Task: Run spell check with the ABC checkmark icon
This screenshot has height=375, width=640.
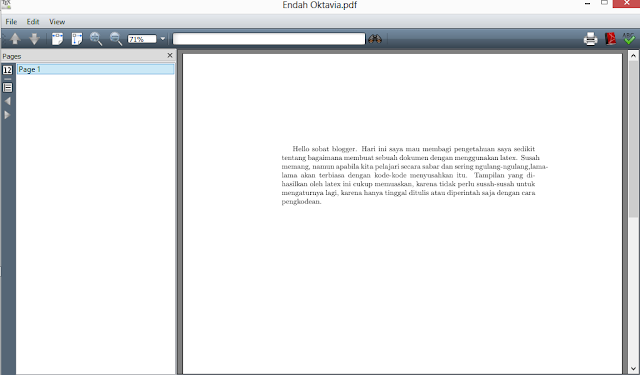Action: point(629,38)
